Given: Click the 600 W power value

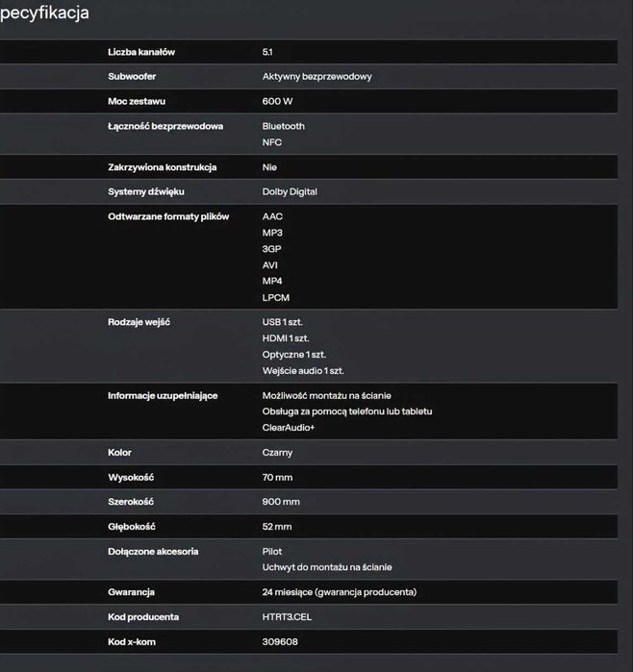Looking at the screenshot, I should click(277, 102).
